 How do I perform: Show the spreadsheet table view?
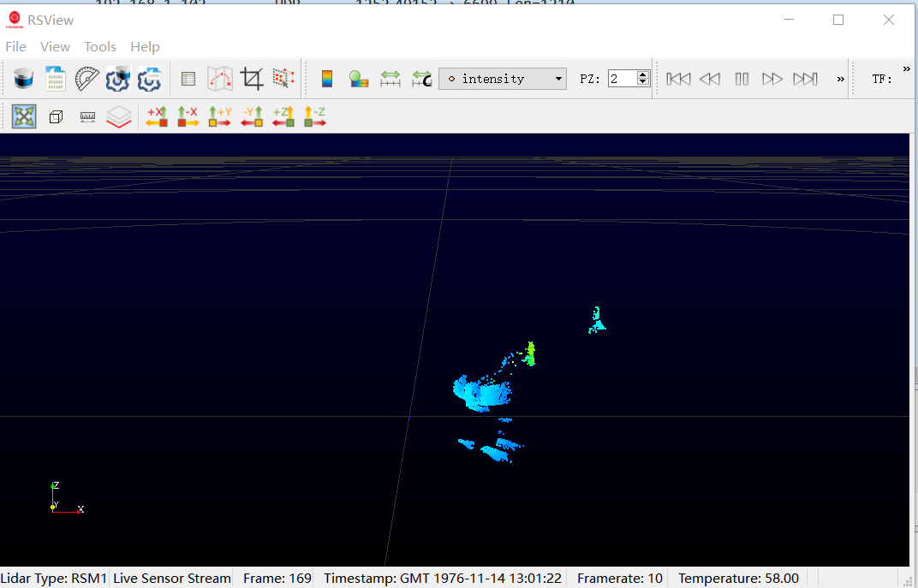(x=188, y=79)
